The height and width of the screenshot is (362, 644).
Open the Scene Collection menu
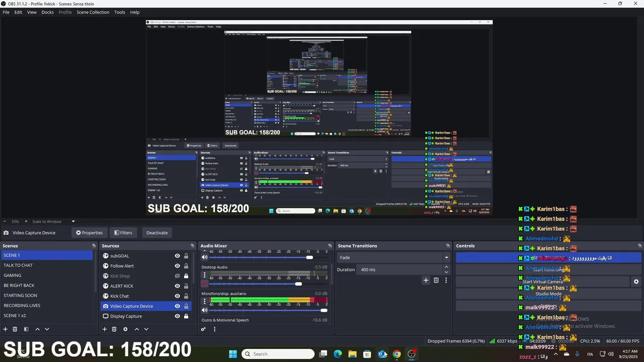tap(93, 12)
